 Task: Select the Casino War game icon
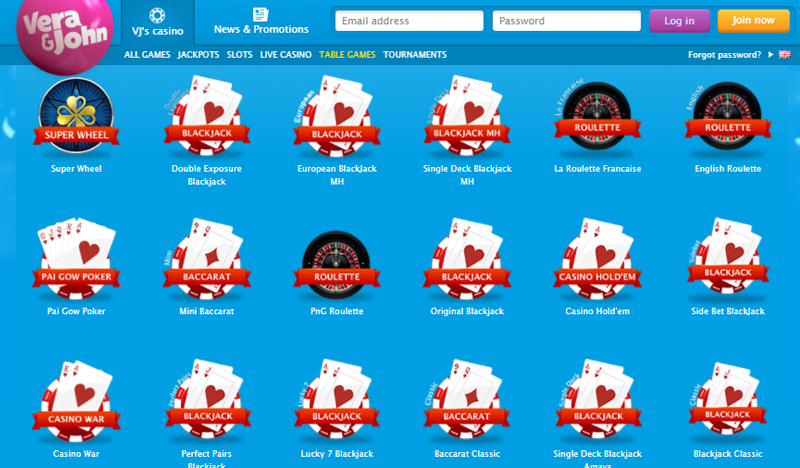(x=76, y=402)
